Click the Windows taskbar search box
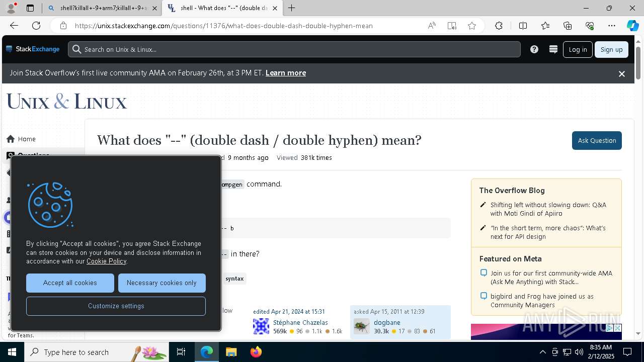This screenshot has width=644, height=362. (97, 352)
